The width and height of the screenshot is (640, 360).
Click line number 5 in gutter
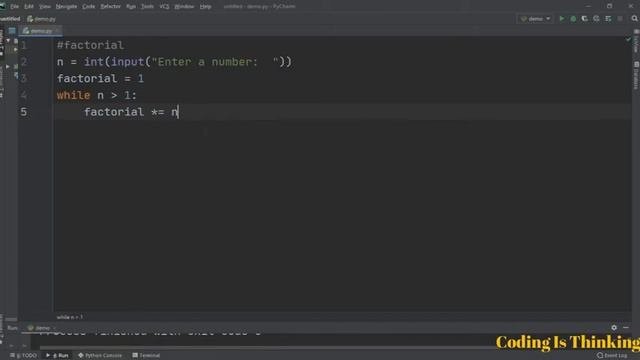tap(24, 112)
